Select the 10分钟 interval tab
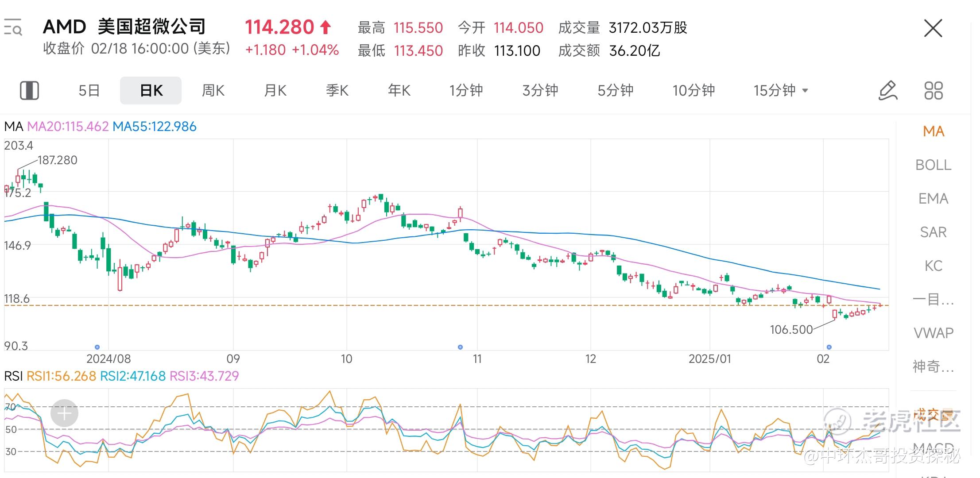Screen dimensions: 980x478 [x=694, y=90]
